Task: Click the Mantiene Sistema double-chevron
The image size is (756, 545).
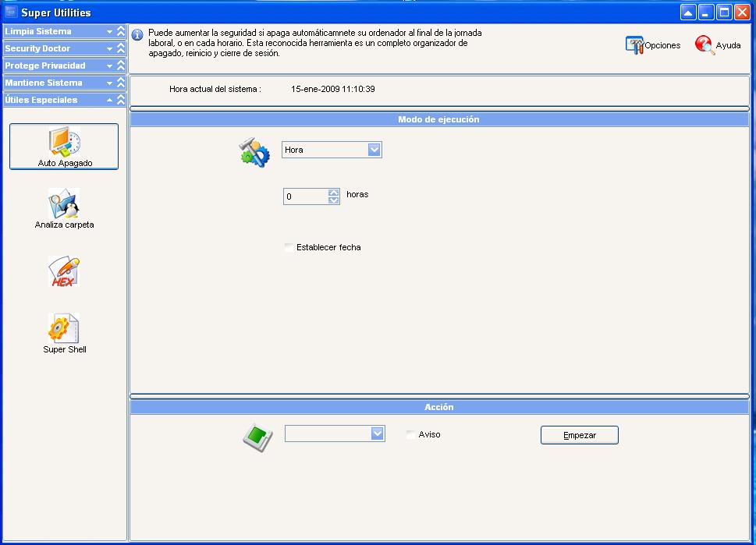Action: tap(121, 83)
